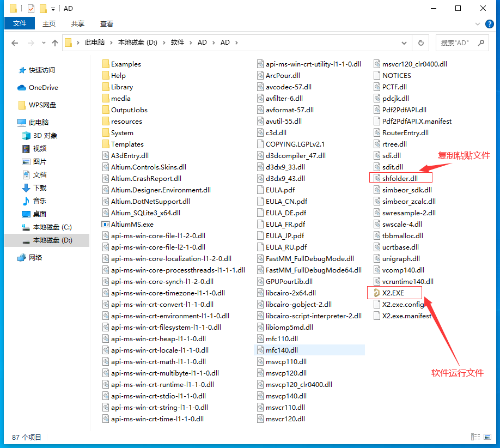Switch to large icons view layout
500x448 pixels.
pyautogui.click(x=487, y=437)
